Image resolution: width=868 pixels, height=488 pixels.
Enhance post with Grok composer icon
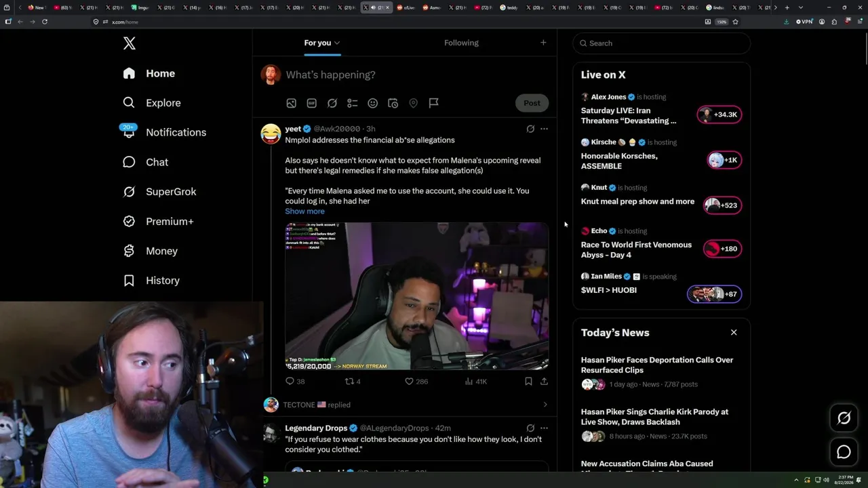[x=332, y=103]
